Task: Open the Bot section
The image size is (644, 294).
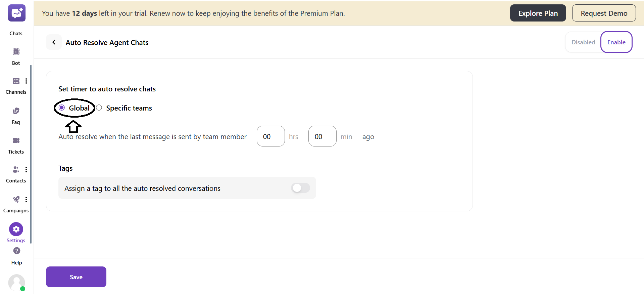Action: tap(16, 52)
